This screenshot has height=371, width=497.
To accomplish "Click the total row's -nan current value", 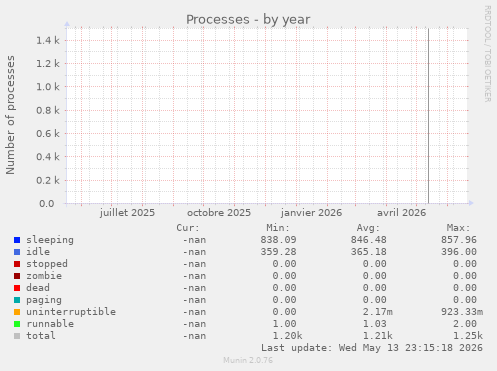I will (194, 336).
